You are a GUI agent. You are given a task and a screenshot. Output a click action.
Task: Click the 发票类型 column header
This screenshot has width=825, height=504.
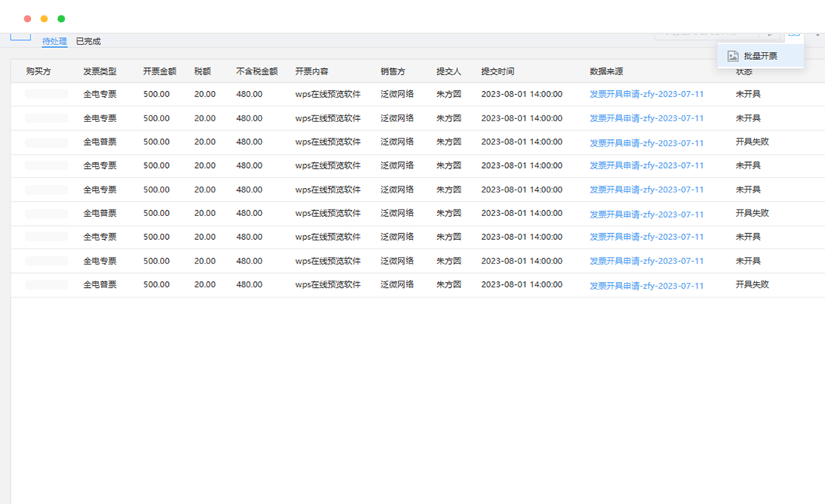99,72
